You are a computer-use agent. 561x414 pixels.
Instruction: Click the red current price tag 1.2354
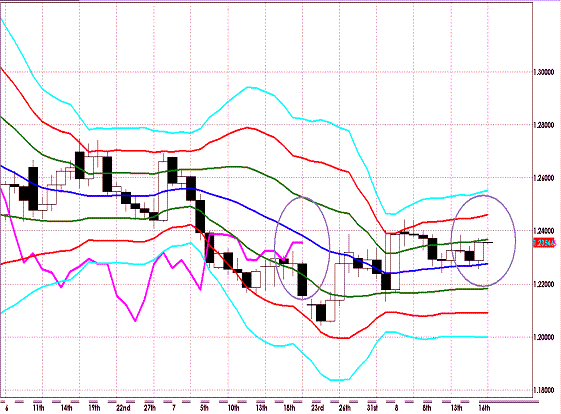click(x=544, y=243)
